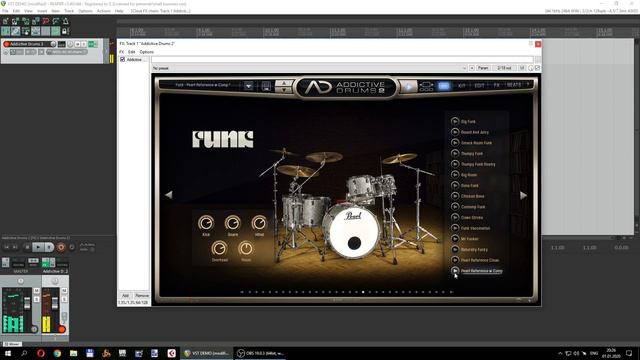This screenshot has width=640, height=360.
Task: Click the next preset down arrow
Action: tap(284, 89)
